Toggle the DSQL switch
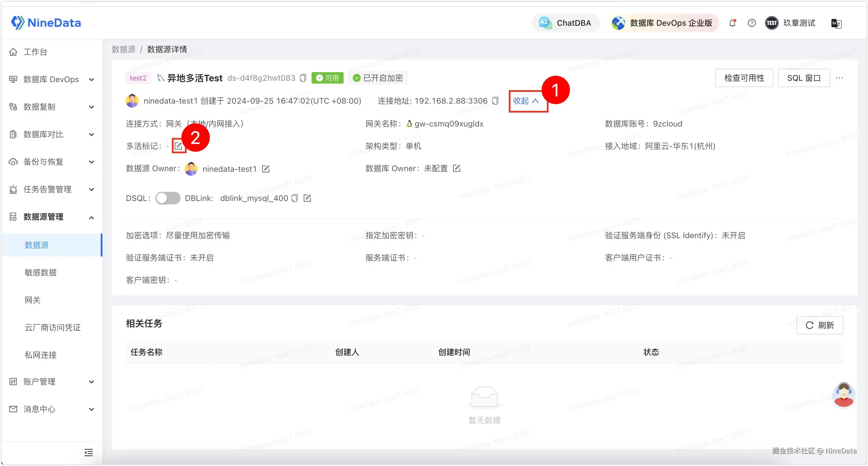868x466 pixels. coord(168,198)
